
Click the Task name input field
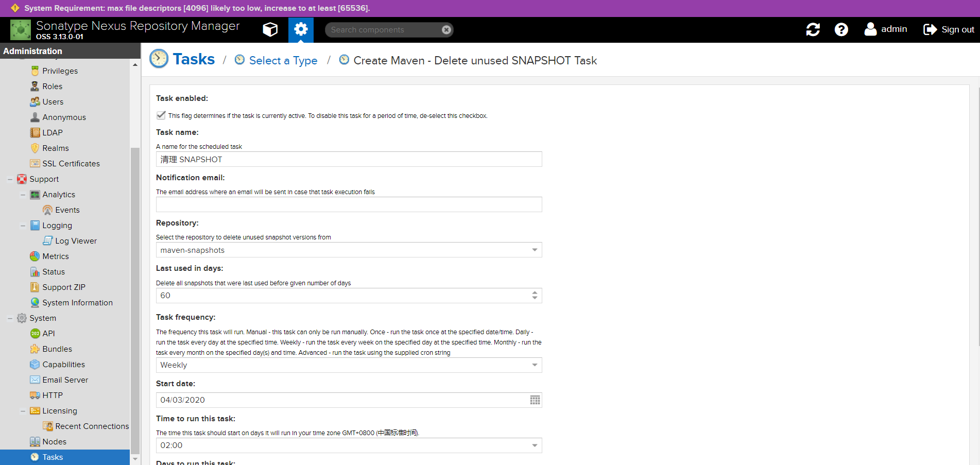pos(349,159)
